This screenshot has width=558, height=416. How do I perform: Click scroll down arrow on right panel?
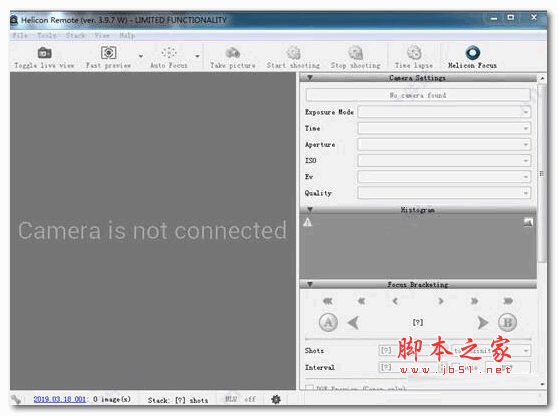tap(542, 384)
